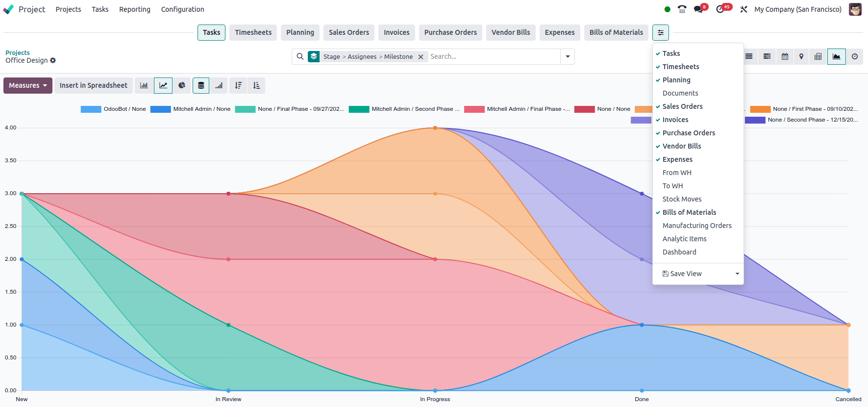Screen dimensions: 868x407
Task: Switch to the Purchase Orders tab
Action: coord(450,32)
